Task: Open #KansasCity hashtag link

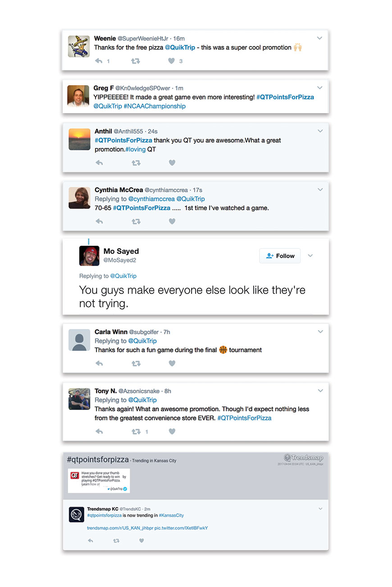Action: click(171, 515)
